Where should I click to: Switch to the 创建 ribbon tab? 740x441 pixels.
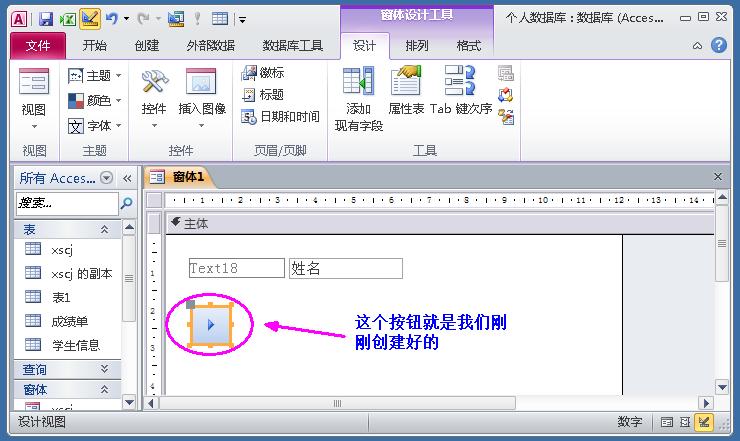point(147,45)
